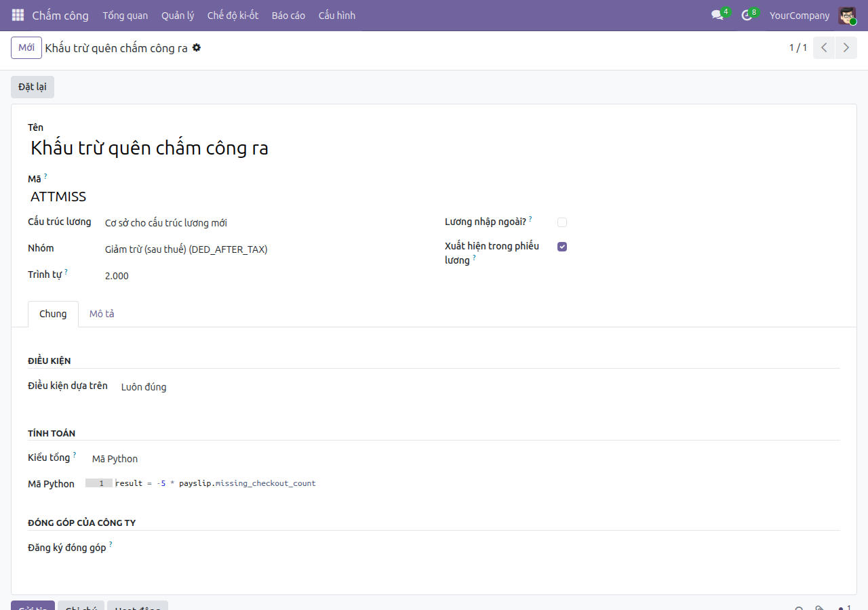Screen dimensions: 868x610
Task: Open the Kiểu tổng selection field
Action: (258, 459)
